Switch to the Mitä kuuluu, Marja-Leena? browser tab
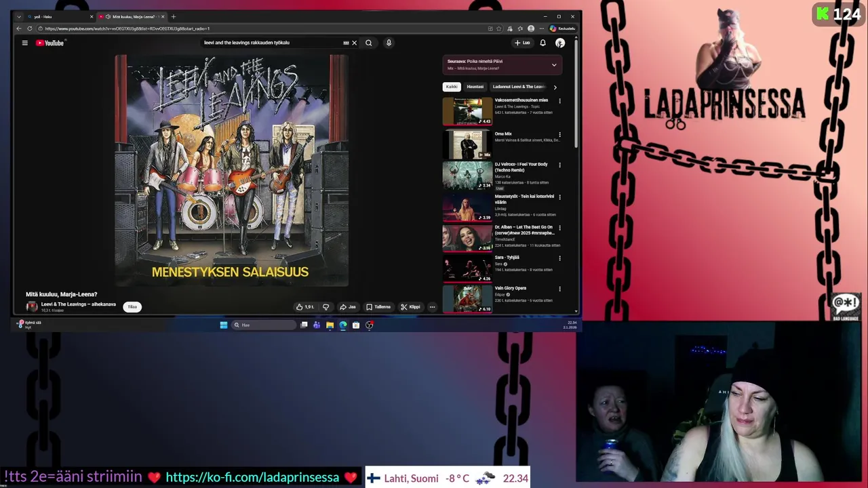This screenshot has width=868, height=488. (131, 16)
